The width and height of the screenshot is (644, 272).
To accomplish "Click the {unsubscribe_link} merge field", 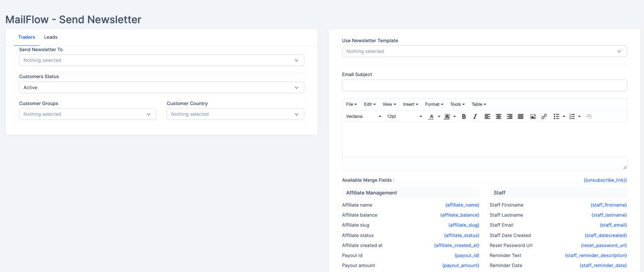I will coord(605,180).
